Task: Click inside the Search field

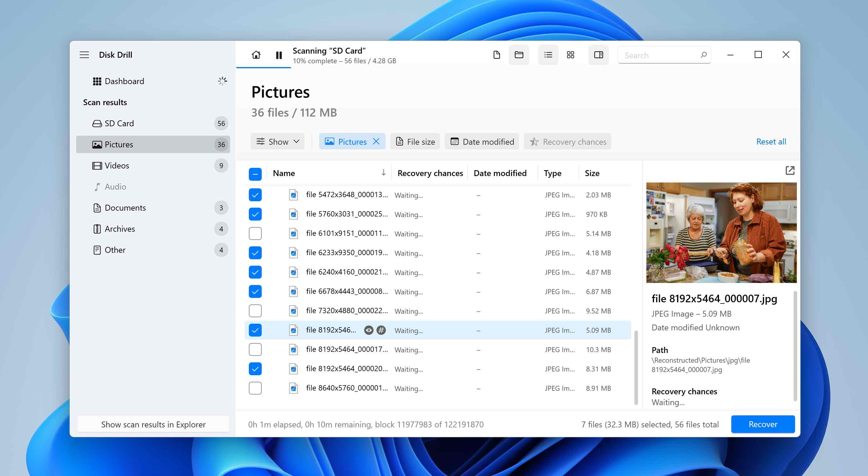Action: point(660,55)
